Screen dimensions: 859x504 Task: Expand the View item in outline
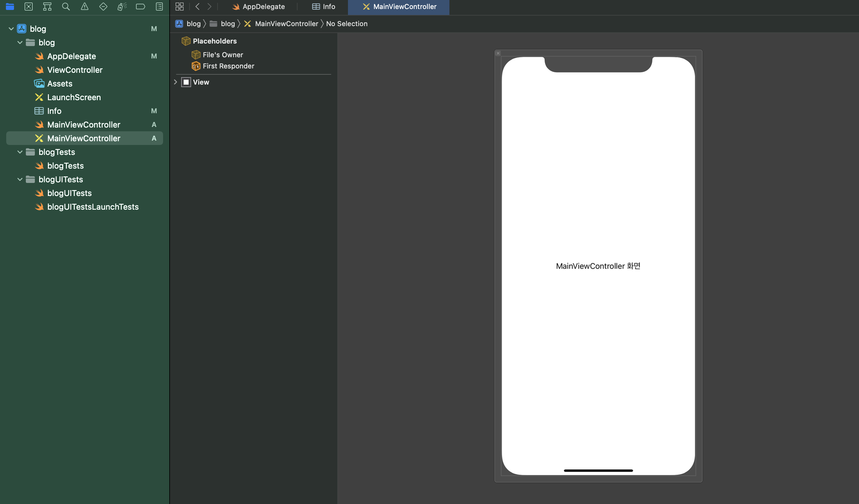[176, 82]
